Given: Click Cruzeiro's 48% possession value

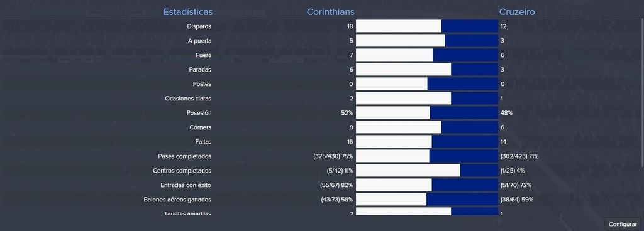Looking at the screenshot, I should [x=506, y=112].
